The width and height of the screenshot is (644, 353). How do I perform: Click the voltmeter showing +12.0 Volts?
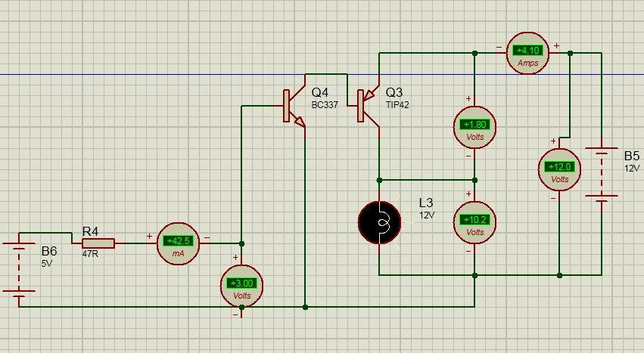pos(560,170)
